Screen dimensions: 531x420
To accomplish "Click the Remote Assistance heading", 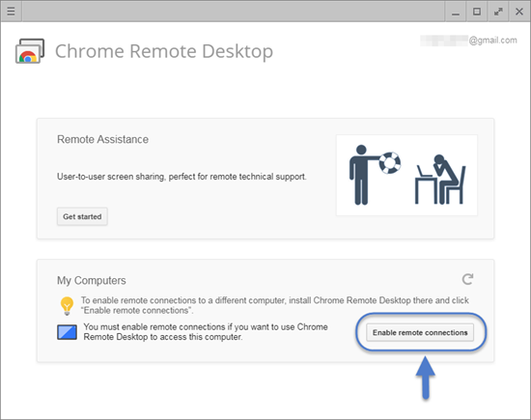I will point(102,139).
